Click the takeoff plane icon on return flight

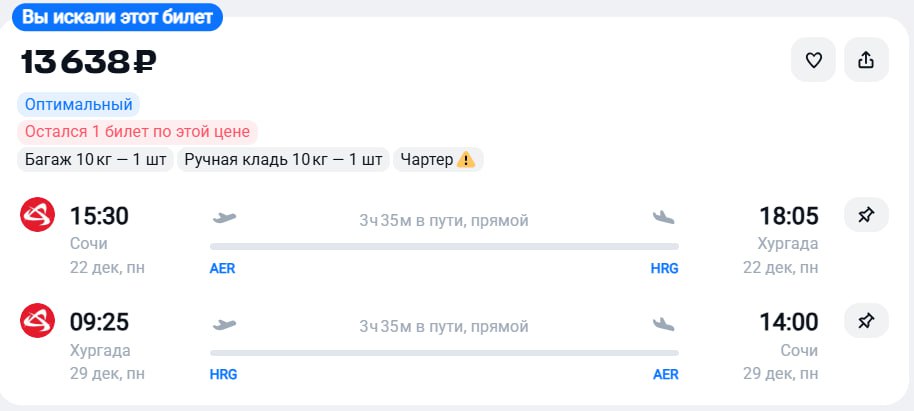pos(225,325)
